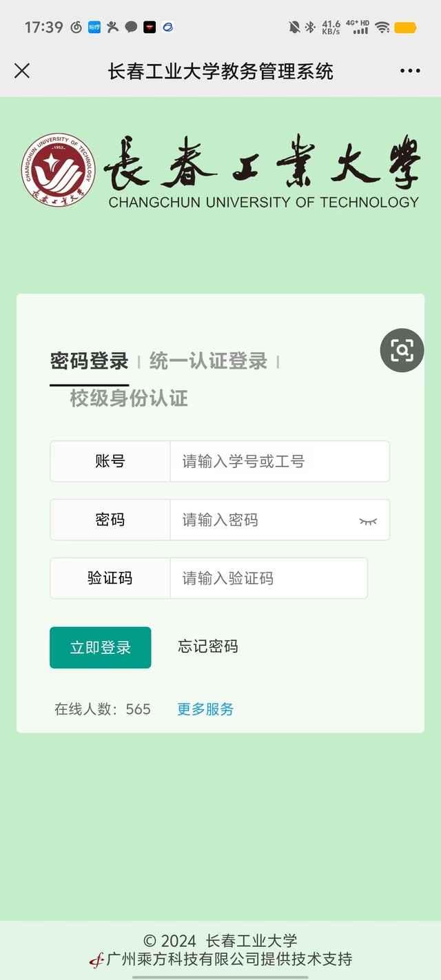Tap the 广州乘方科技 company logo icon
441x980 pixels.
click(x=96, y=960)
